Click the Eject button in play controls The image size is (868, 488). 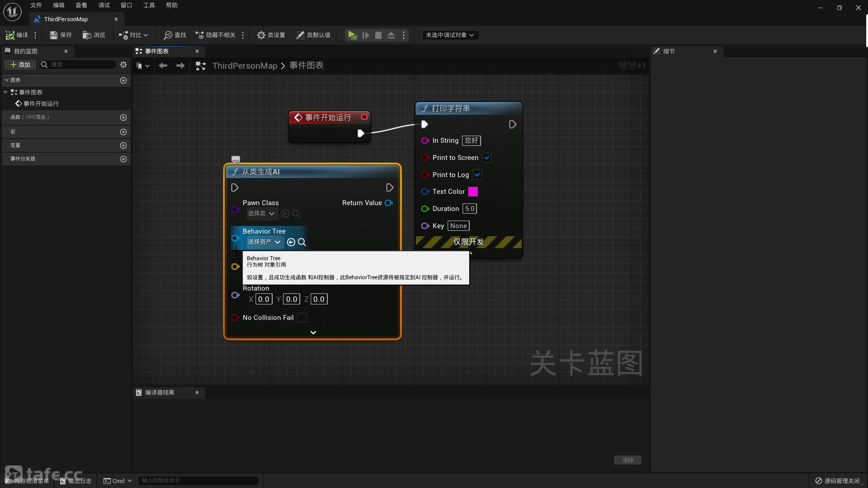(391, 35)
